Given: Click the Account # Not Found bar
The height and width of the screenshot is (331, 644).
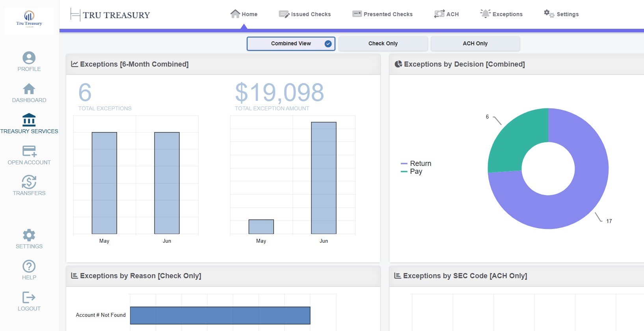Looking at the screenshot, I should pos(220,316).
